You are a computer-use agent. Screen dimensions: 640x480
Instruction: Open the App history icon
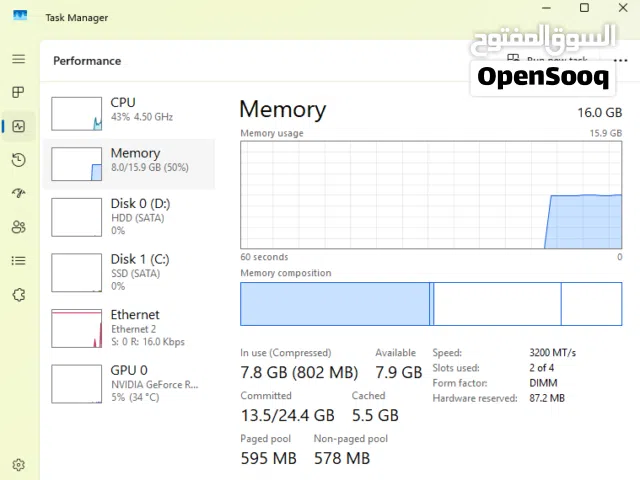18,160
